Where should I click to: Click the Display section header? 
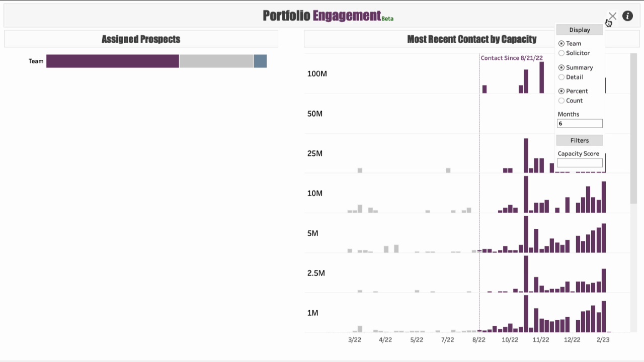[580, 30]
